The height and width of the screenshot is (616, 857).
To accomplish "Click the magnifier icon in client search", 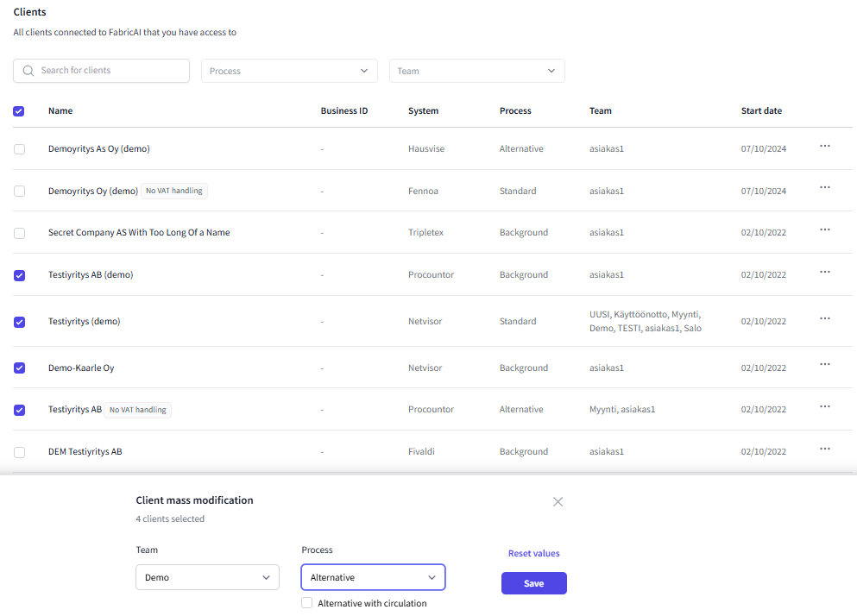I will tap(29, 71).
